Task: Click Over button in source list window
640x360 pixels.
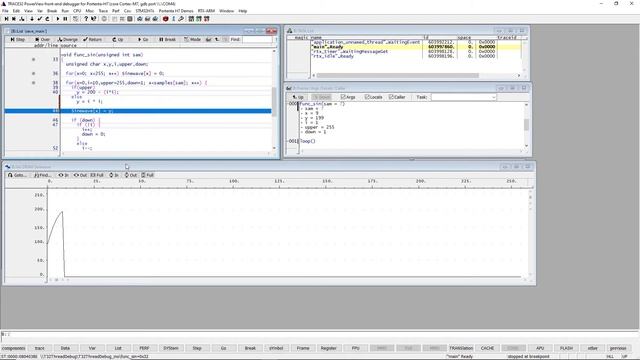Action: click(x=42, y=40)
